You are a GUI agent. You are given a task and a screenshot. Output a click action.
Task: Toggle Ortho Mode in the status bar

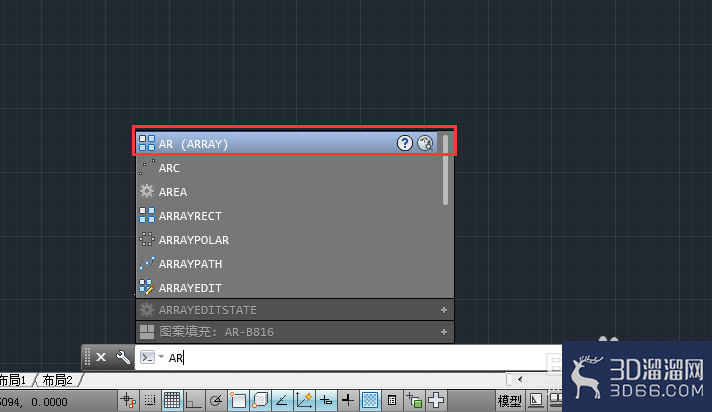point(194,401)
